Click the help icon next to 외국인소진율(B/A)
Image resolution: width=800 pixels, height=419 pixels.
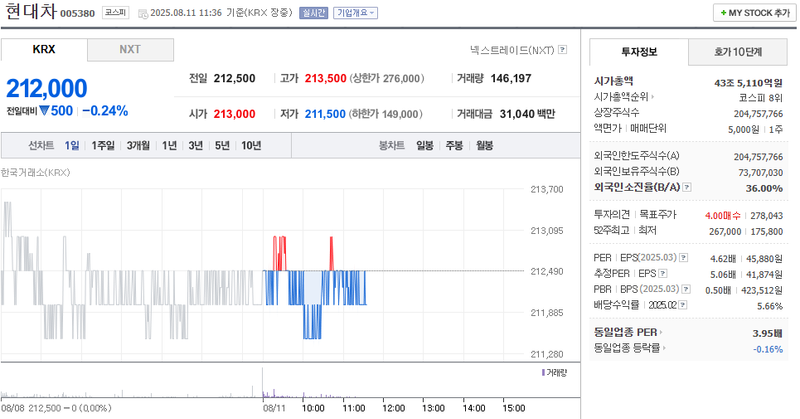coord(687,187)
